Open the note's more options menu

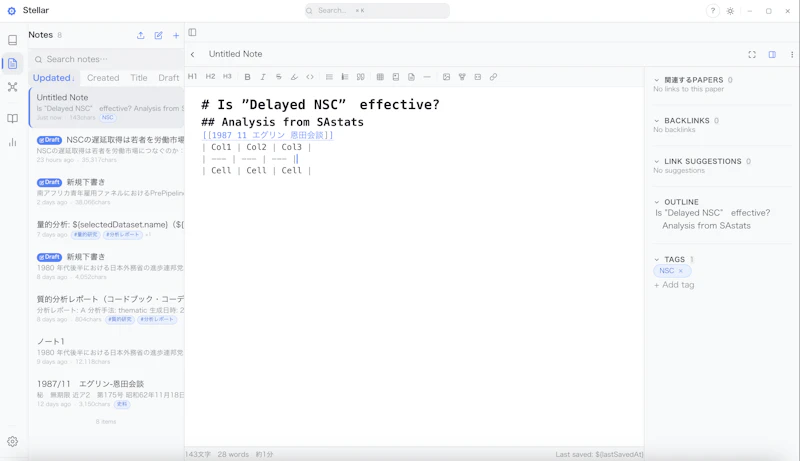point(792,55)
